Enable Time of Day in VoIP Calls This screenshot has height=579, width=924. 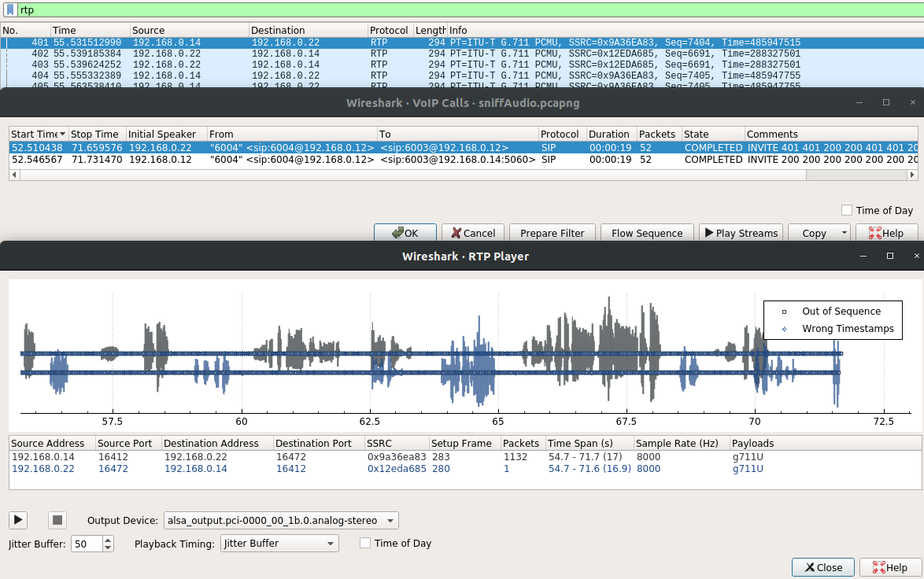847,210
